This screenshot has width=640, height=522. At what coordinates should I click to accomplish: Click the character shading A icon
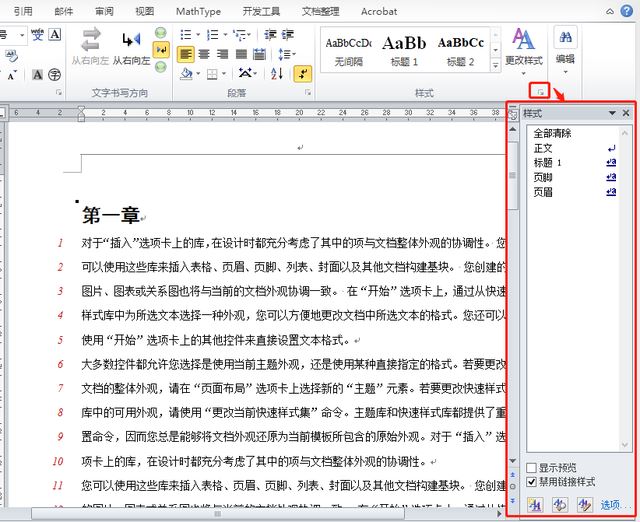pos(37,75)
